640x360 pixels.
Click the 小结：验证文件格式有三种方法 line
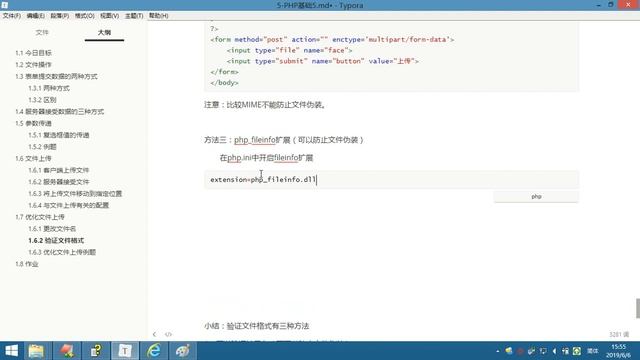[256, 326]
